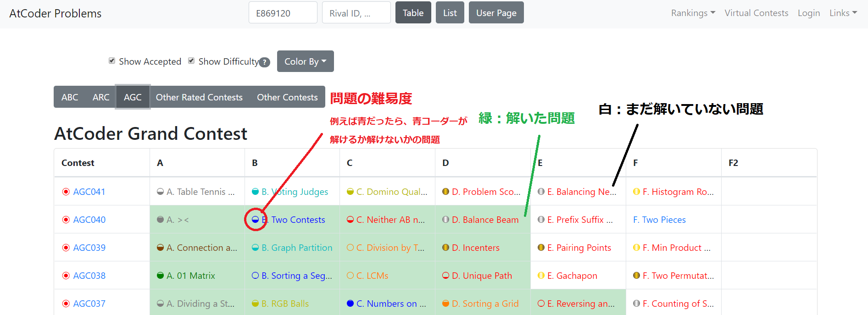
Task: Open problem C. Division by T
Action: [390, 248]
